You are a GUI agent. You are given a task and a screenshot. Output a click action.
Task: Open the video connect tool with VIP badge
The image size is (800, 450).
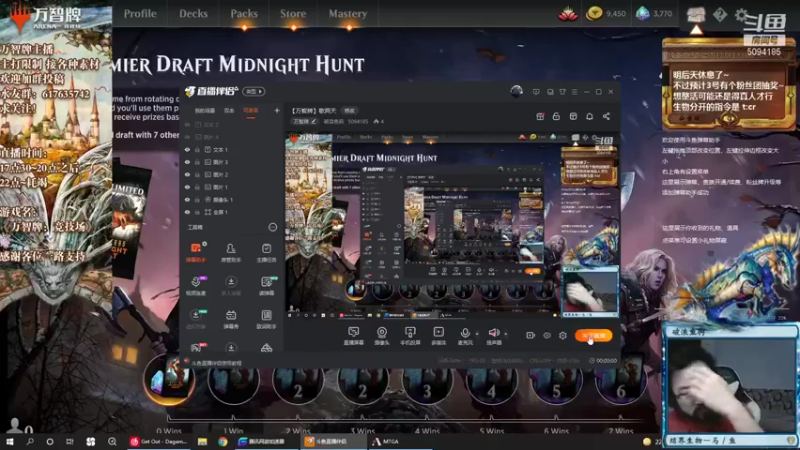click(x=196, y=285)
